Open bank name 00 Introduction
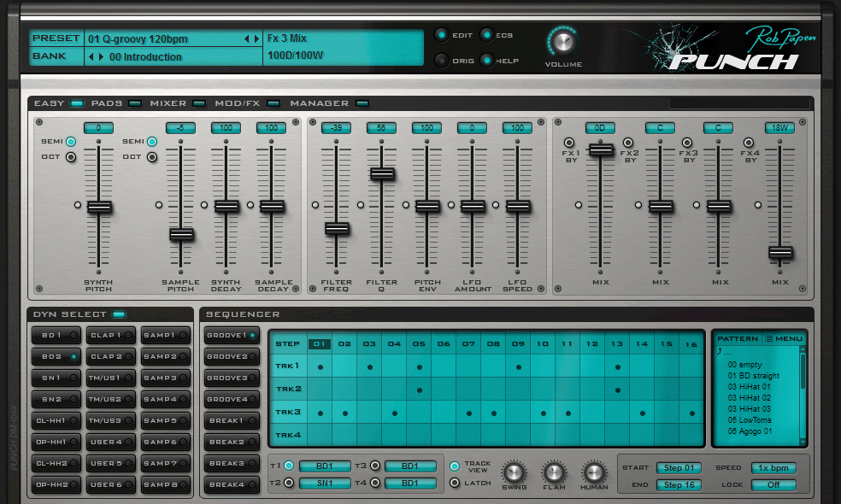 [145, 56]
